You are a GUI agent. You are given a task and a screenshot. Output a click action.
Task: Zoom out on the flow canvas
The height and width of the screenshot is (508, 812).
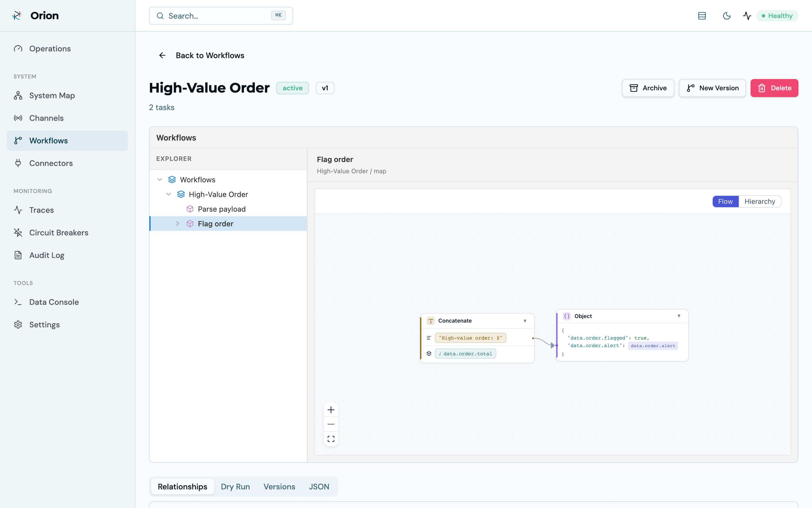coord(331,424)
